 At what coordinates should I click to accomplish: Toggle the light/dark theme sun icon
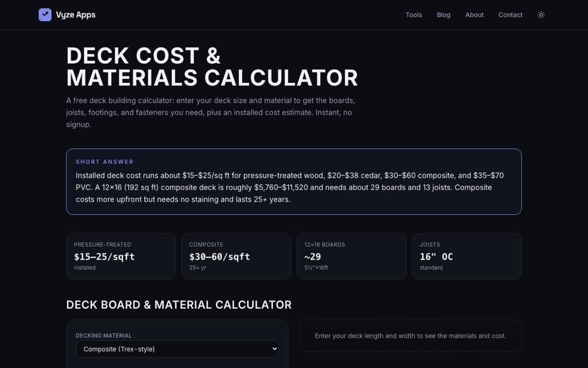541,14
